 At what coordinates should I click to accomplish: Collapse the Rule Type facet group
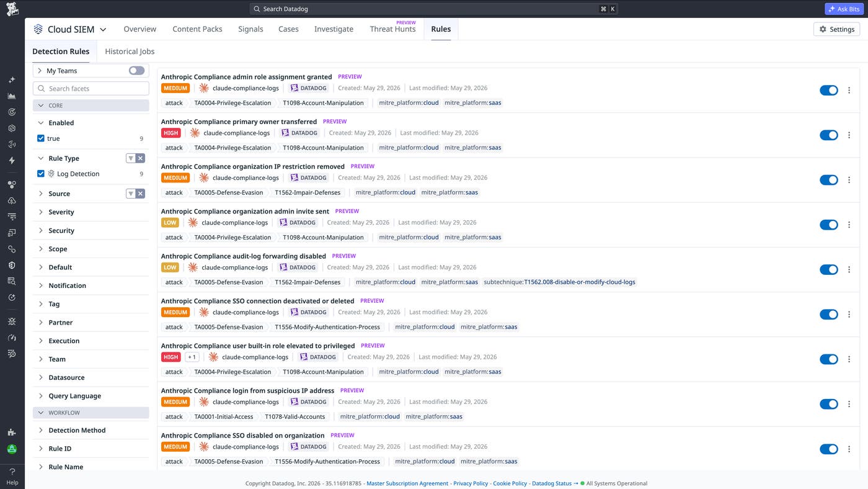(41, 158)
